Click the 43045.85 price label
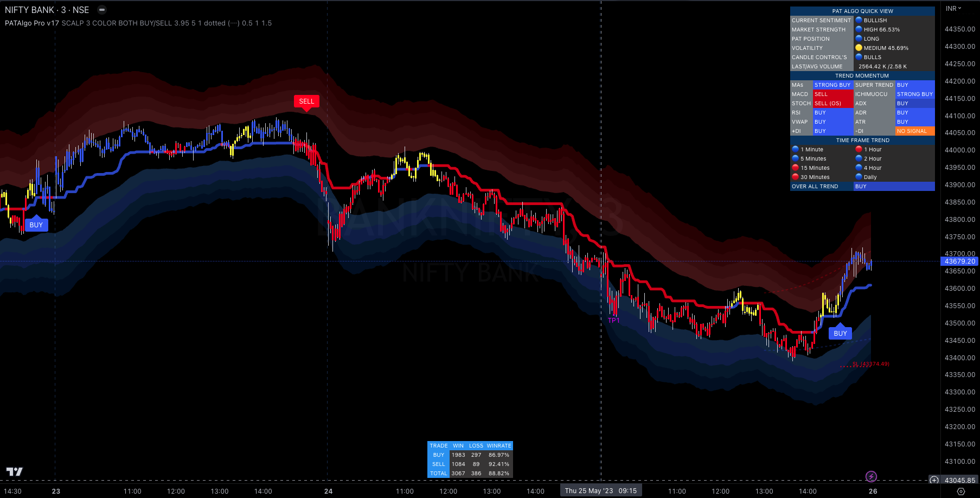Viewport: 980px width, 498px height. pos(959,480)
